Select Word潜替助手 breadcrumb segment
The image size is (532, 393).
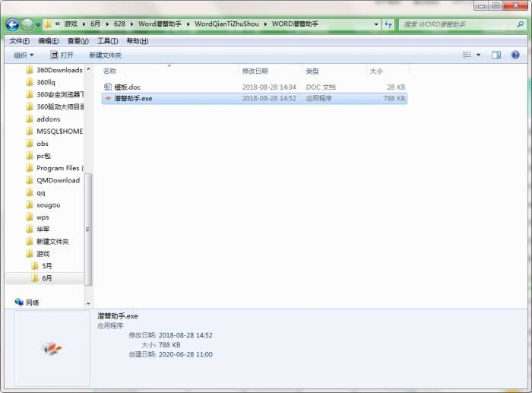pos(160,24)
